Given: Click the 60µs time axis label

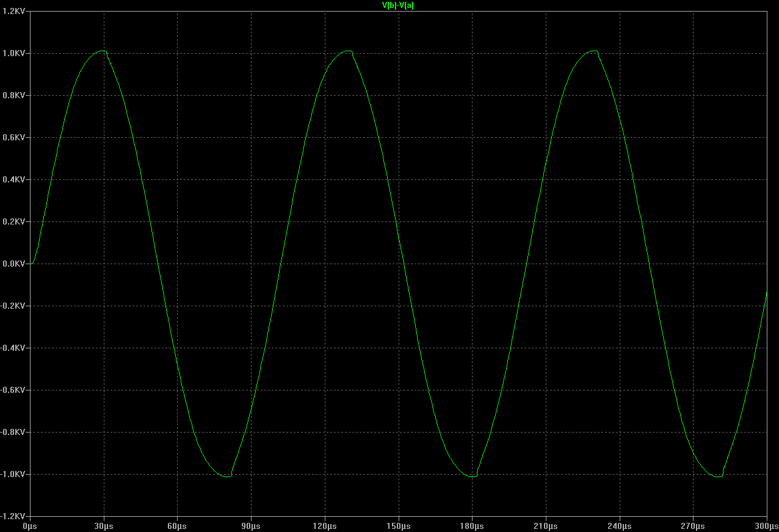Looking at the screenshot, I should pos(177,525).
